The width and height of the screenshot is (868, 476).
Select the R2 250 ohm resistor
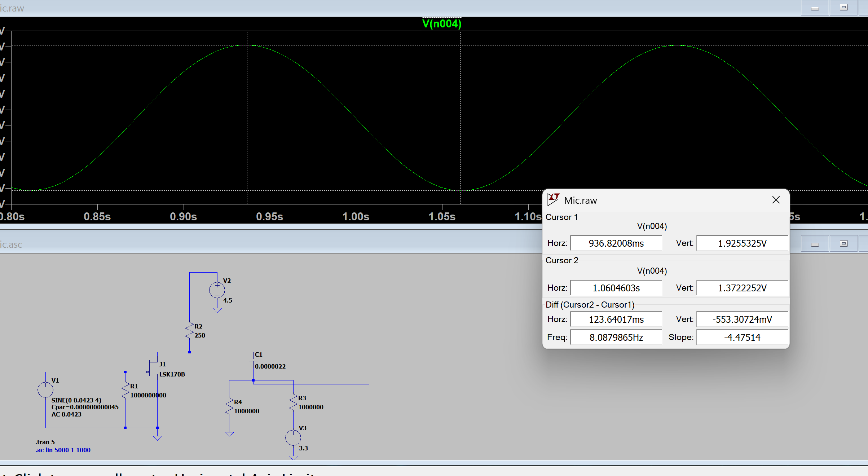190,331
